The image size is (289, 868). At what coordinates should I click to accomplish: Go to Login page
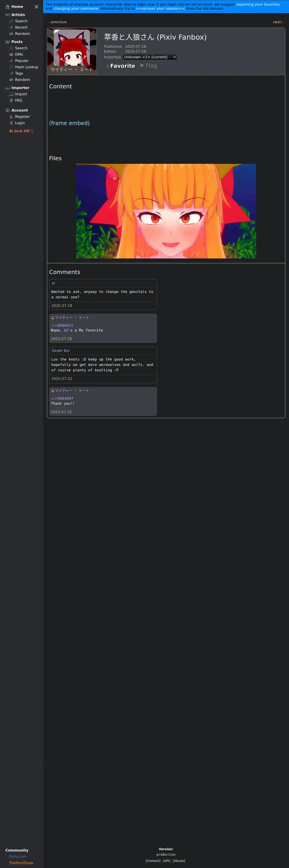click(20, 123)
